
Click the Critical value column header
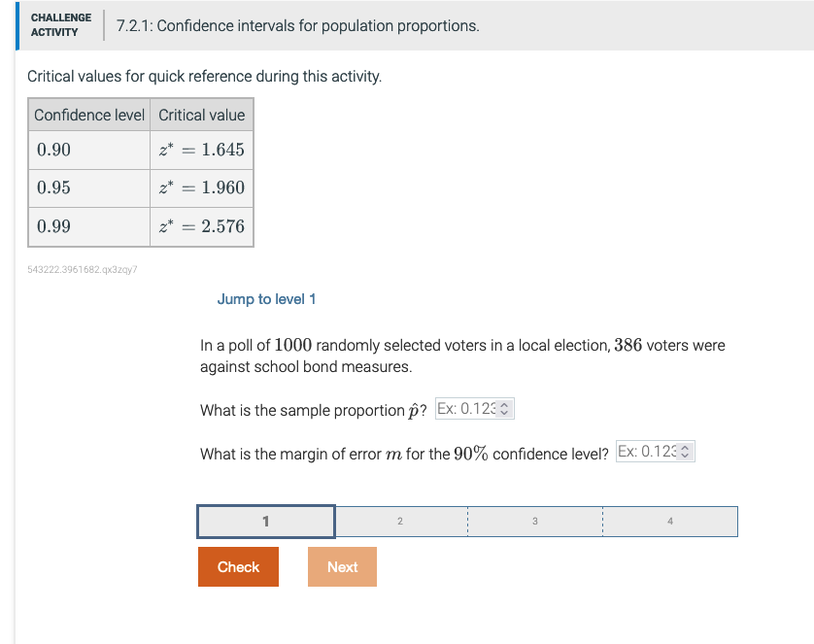click(202, 115)
